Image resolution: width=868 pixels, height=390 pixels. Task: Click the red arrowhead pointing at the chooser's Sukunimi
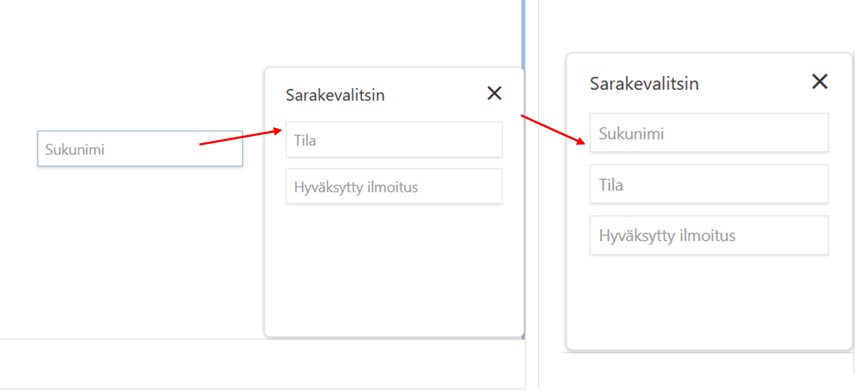pyautogui.click(x=581, y=141)
